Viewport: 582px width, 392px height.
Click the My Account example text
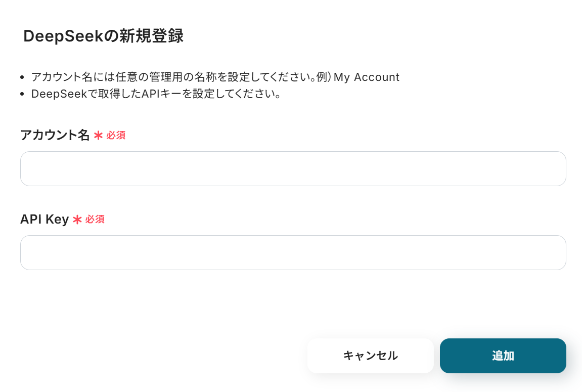coord(367,77)
